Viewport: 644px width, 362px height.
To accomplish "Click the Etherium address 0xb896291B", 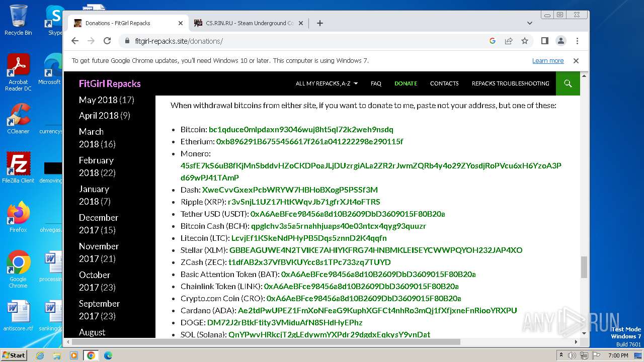I will point(309,141).
